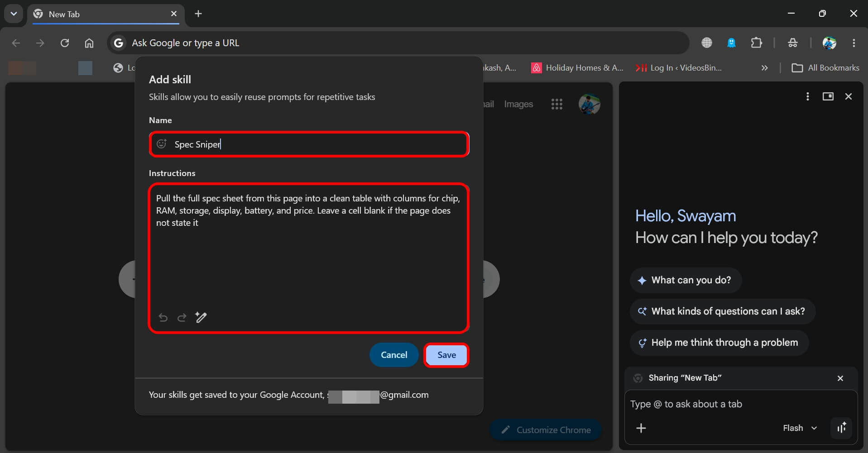Viewport: 868px width, 453px height.
Task: Focus the Ask Google or type a URL bar
Action: (x=398, y=43)
